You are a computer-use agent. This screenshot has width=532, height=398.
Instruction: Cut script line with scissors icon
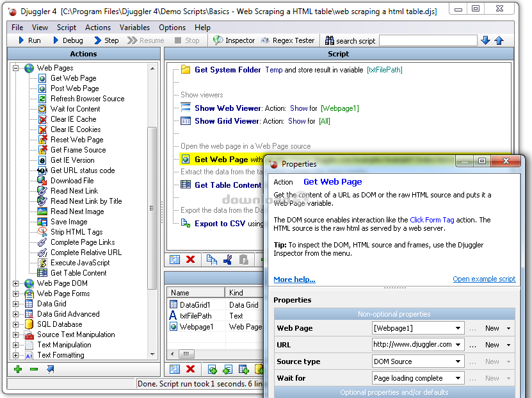tap(227, 260)
